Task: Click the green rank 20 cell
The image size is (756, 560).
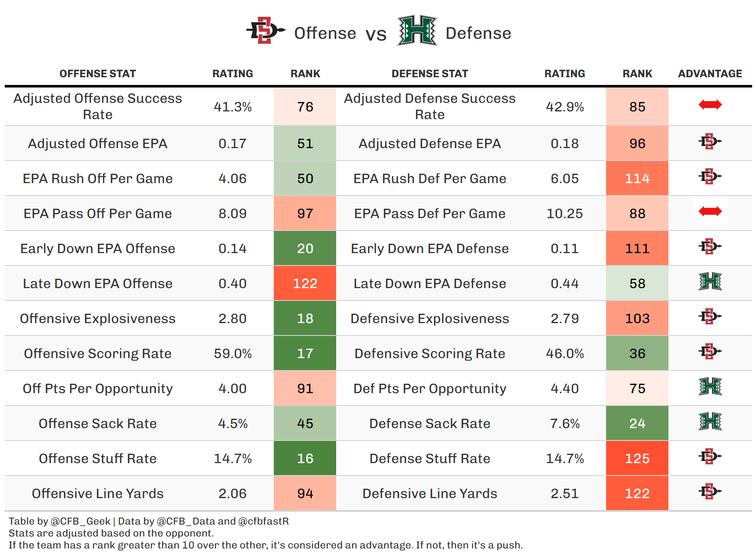Action: coord(305,248)
